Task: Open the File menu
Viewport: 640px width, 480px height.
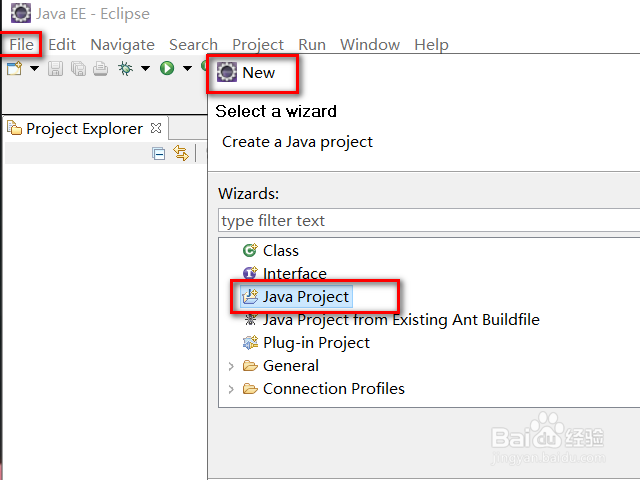Action: (21, 44)
